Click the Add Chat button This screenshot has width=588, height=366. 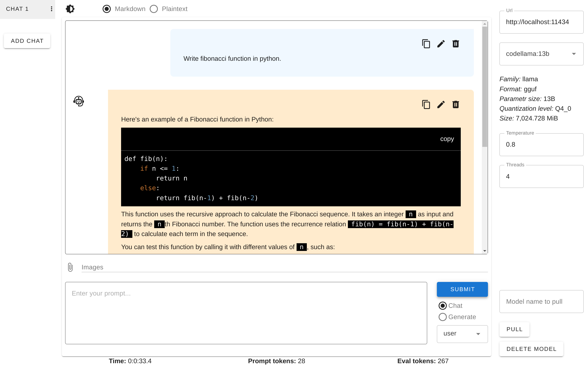click(27, 41)
